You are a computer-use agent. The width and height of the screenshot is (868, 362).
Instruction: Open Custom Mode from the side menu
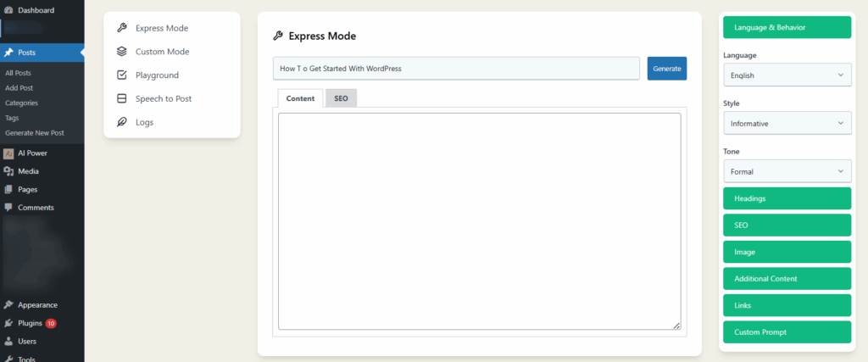(162, 52)
